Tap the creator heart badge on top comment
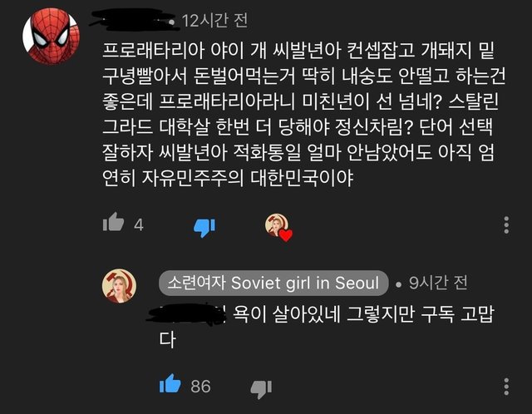The width and height of the screenshot is (532, 414). click(x=278, y=227)
